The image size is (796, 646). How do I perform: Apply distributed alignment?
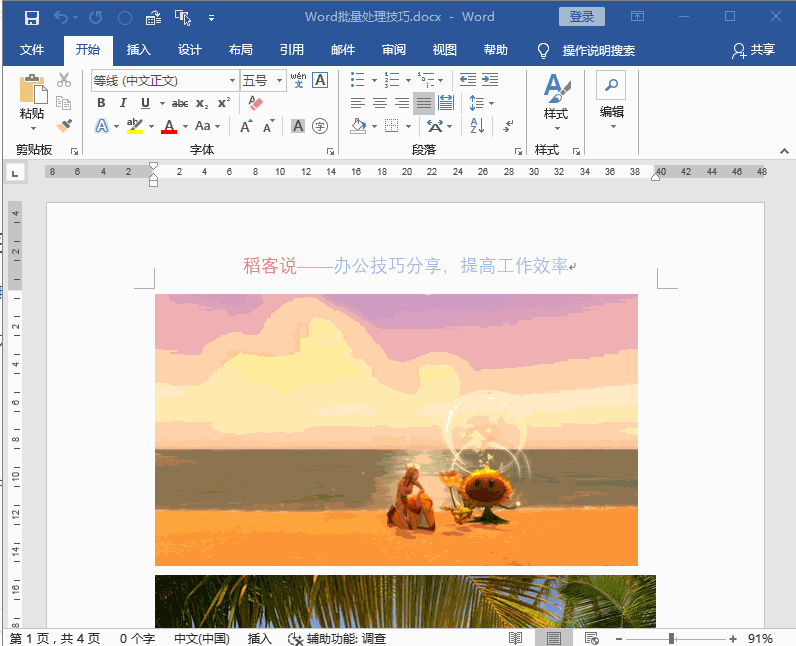click(446, 103)
